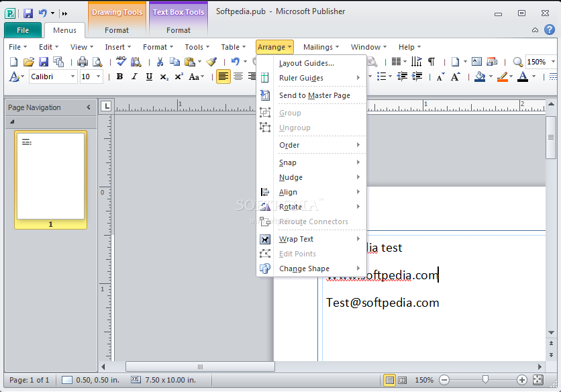This screenshot has height=392, width=561.
Task: Click Shrink Font icon
Action: [x=440, y=77]
